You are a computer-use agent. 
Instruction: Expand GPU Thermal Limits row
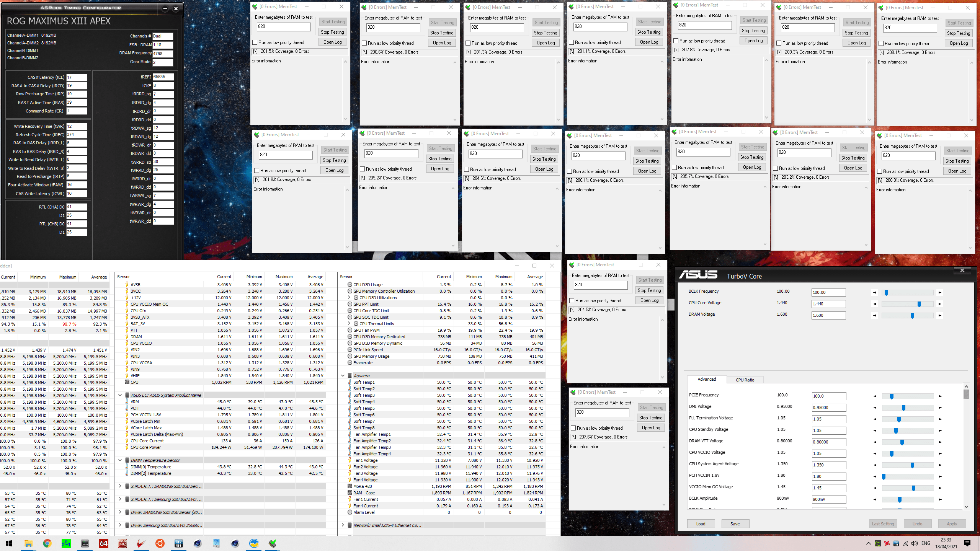(349, 324)
